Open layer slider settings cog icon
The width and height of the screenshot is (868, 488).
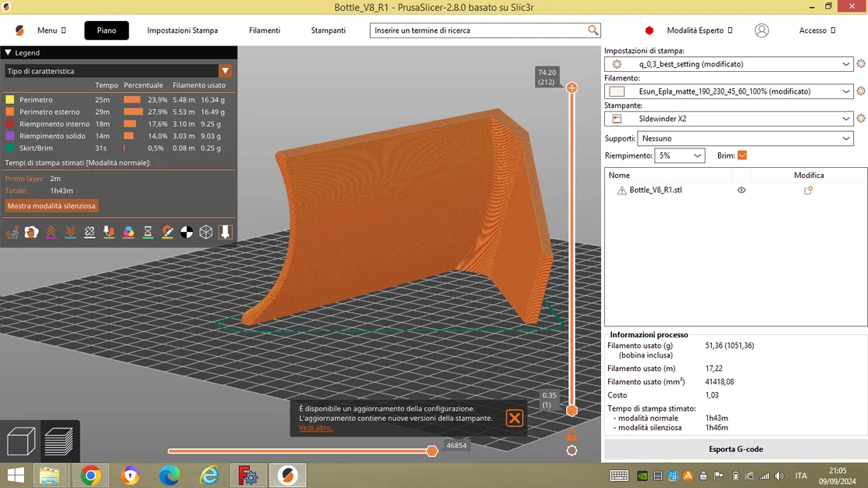572,451
